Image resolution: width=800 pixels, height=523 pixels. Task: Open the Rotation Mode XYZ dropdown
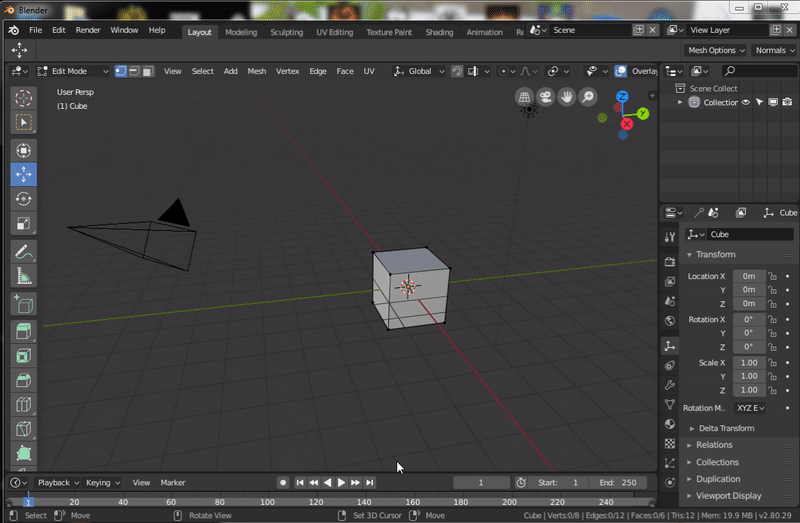749,408
